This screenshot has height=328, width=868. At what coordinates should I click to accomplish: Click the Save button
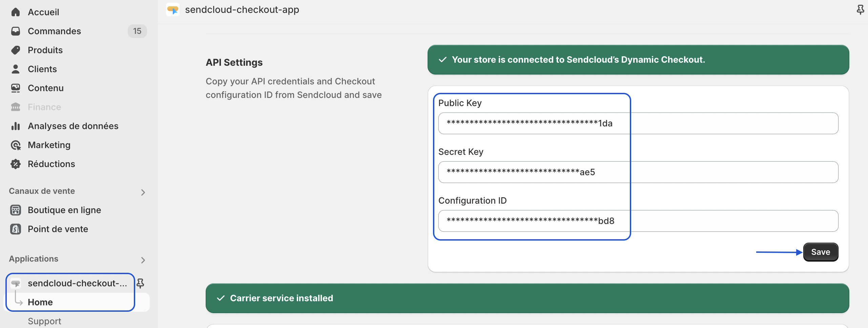[821, 252]
